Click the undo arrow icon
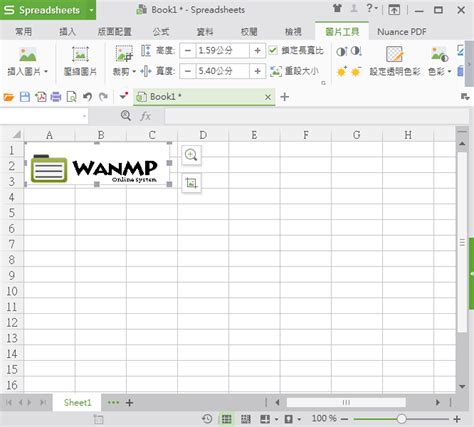Viewport: 474px width, 427px height. [x=87, y=97]
